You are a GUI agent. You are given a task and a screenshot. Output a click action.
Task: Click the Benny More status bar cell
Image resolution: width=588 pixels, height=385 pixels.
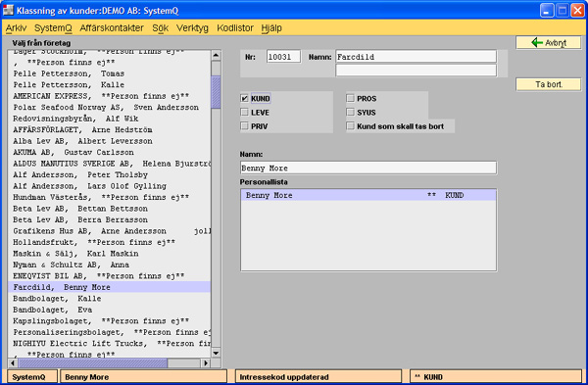click(144, 377)
